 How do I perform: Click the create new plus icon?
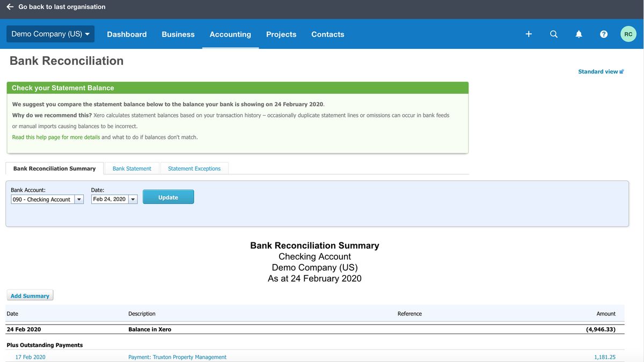pos(528,33)
